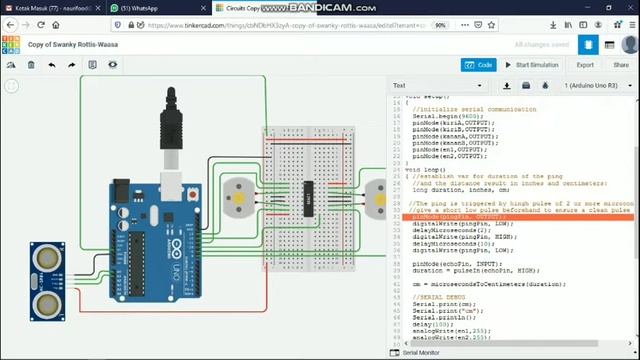Click the highlighted pinMode(pingPin, OUTPUT) line
Image resolution: width=640 pixels, height=360 pixels.
(518, 217)
